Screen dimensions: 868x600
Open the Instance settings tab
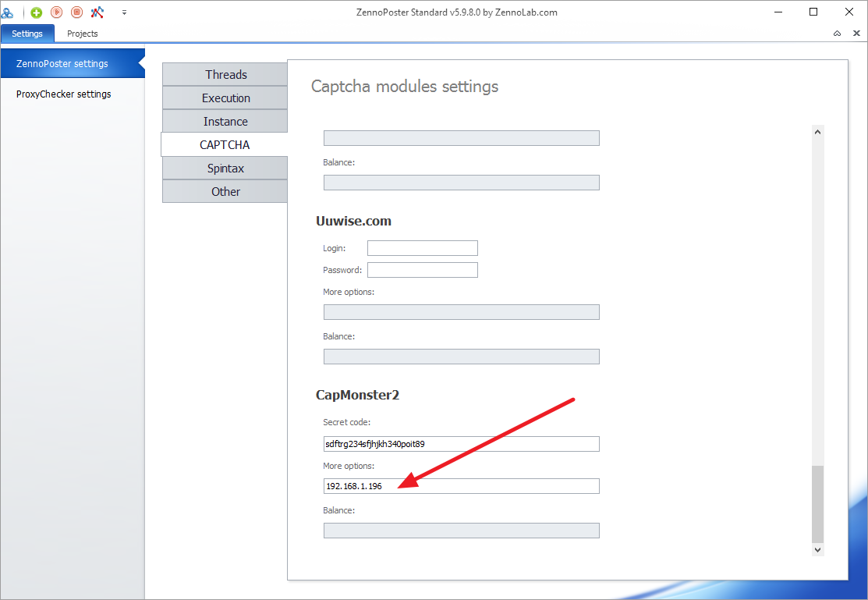tap(225, 121)
